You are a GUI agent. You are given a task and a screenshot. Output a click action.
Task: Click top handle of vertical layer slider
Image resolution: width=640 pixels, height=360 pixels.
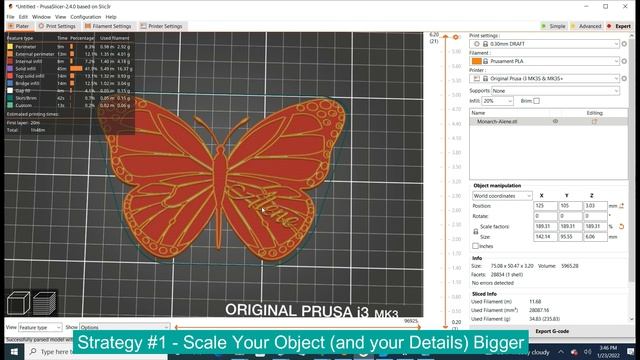pos(445,37)
